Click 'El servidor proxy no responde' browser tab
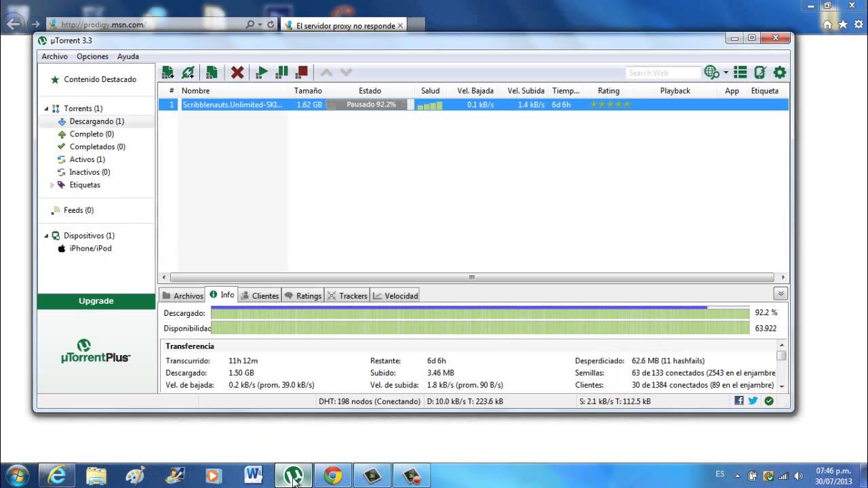The image size is (868, 488). pos(343,25)
